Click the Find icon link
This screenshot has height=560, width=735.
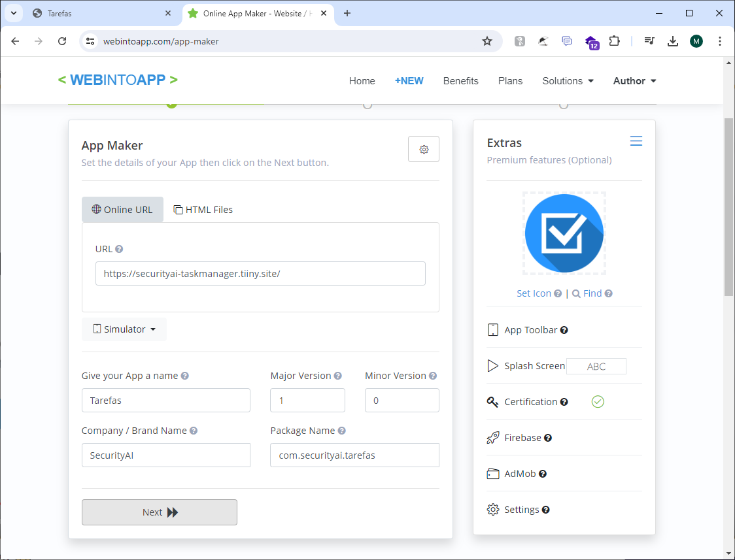tap(587, 293)
